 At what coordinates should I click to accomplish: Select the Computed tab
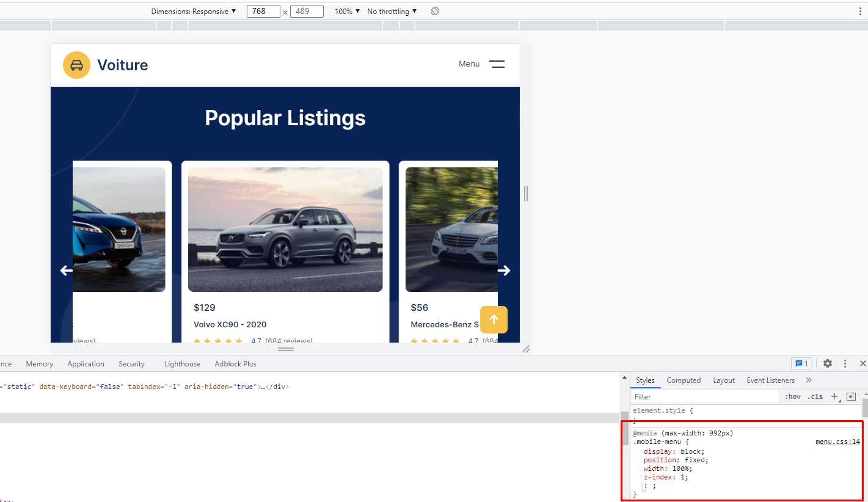pyautogui.click(x=684, y=380)
